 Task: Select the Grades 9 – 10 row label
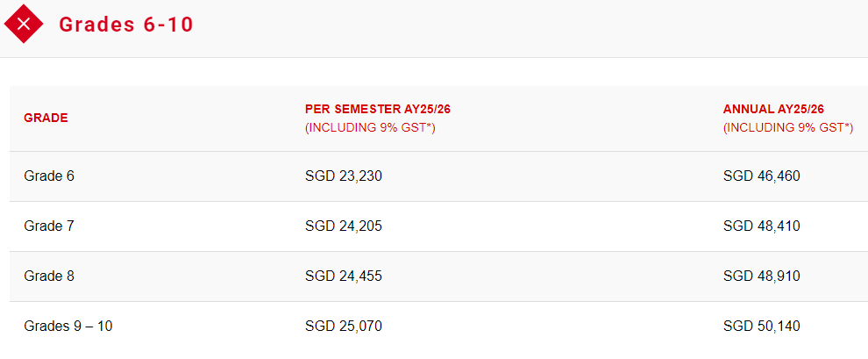click(x=68, y=327)
